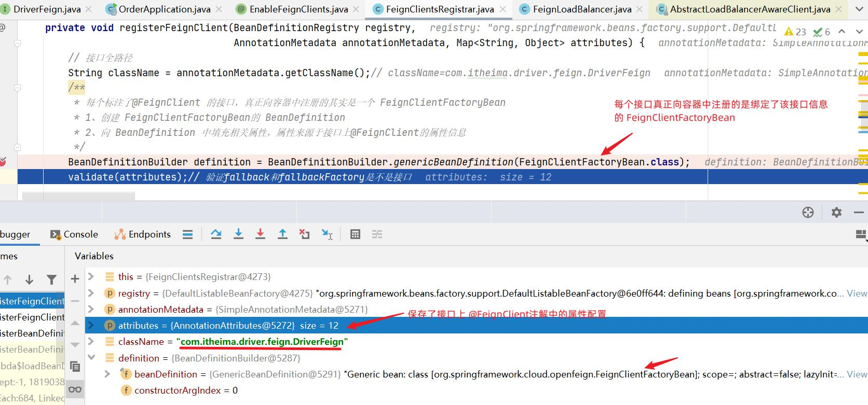Click the frames filter funnel icon
This screenshot has width=868, height=405.
[x=51, y=280]
